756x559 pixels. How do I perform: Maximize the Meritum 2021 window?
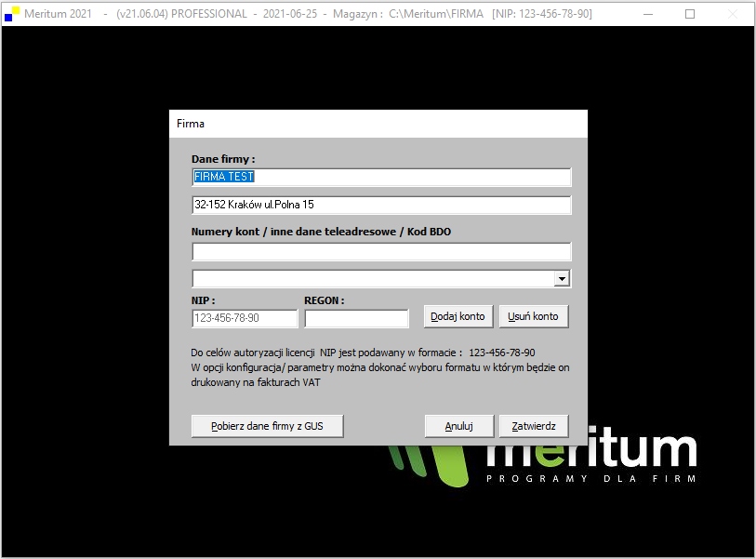(690, 14)
